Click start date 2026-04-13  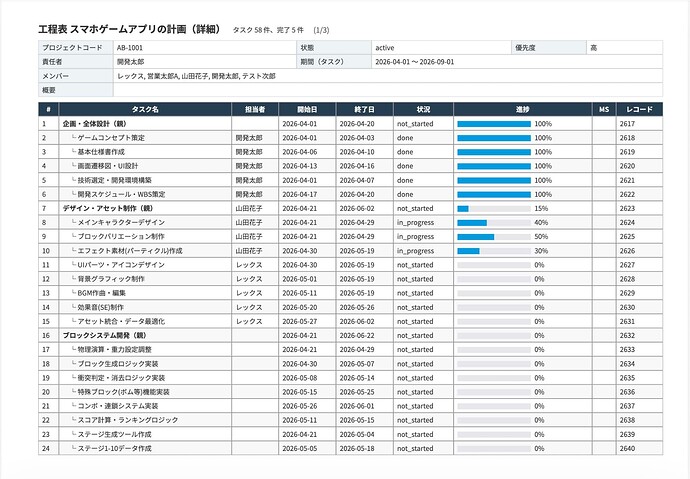[x=300, y=166]
